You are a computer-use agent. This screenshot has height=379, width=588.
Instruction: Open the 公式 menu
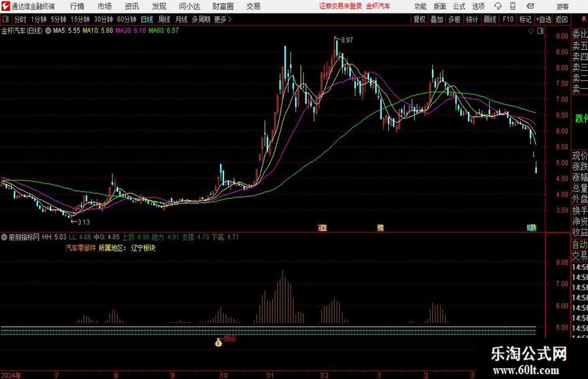tap(459, 6)
